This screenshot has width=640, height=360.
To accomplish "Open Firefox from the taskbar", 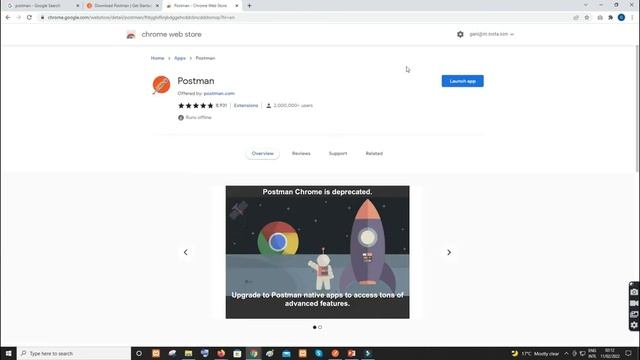I will [x=221, y=353].
